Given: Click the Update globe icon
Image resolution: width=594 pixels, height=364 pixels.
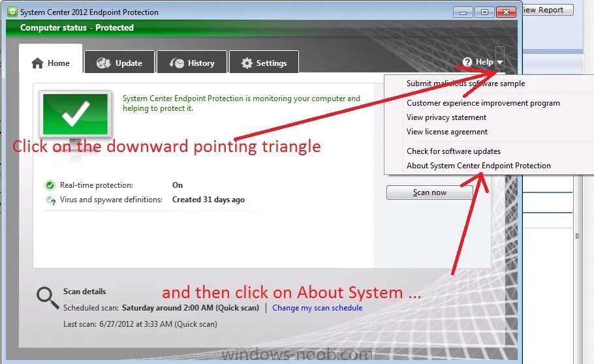Looking at the screenshot, I should (103, 63).
